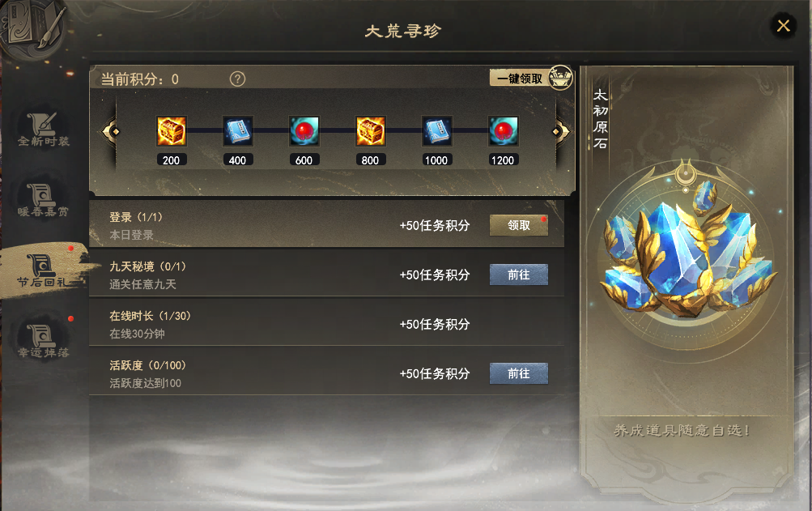Select the 400-point blue book reward
The image size is (812, 511).
pyautogui.click(x=238, y=131)
